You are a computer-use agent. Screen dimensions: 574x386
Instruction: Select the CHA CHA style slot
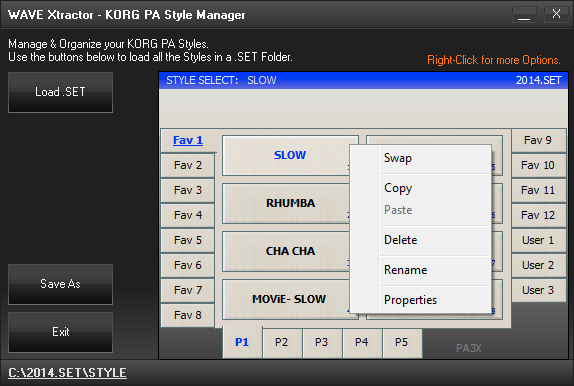click(286, 251)
